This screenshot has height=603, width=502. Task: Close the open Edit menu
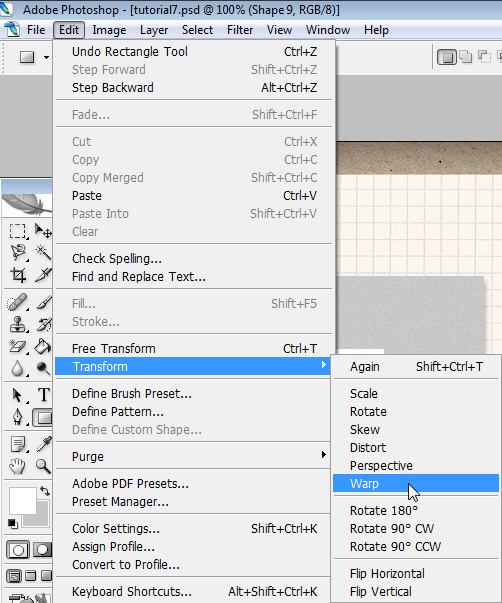tap(69, 30)
